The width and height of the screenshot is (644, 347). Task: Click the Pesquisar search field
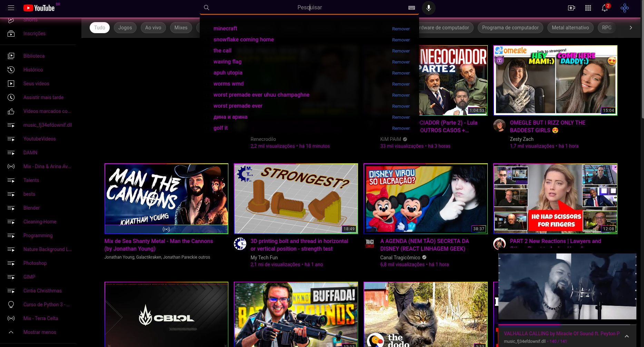[x=309, y=8]
